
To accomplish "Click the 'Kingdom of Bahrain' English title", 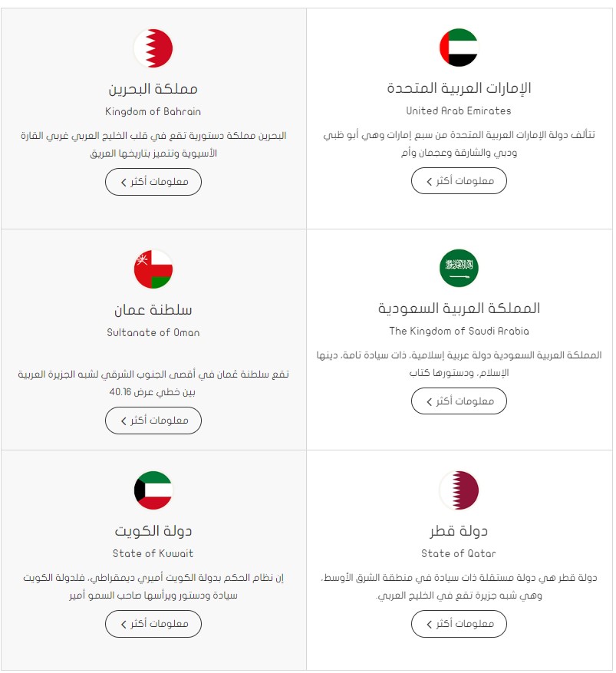I will point(153,111).
